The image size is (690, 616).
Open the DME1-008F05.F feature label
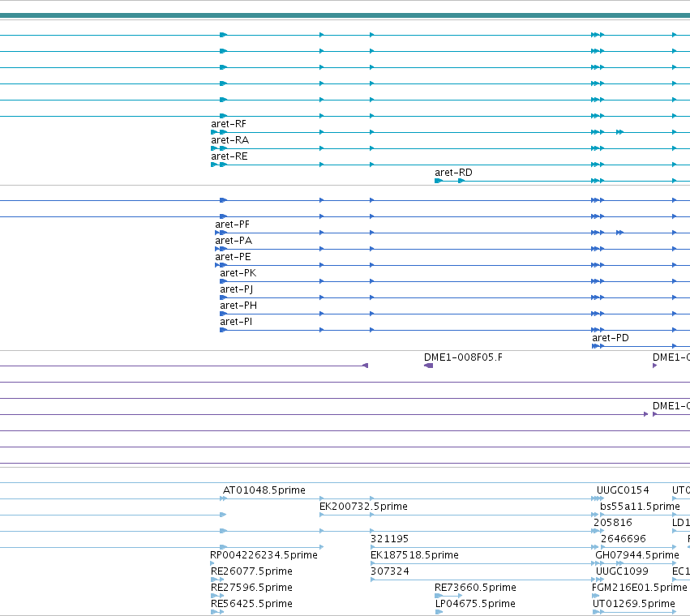coord(463,357)
